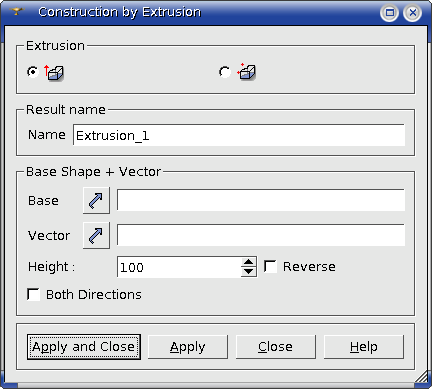The image size is (432, 389).
Task: Click into the Height value field
Action: 179,267
